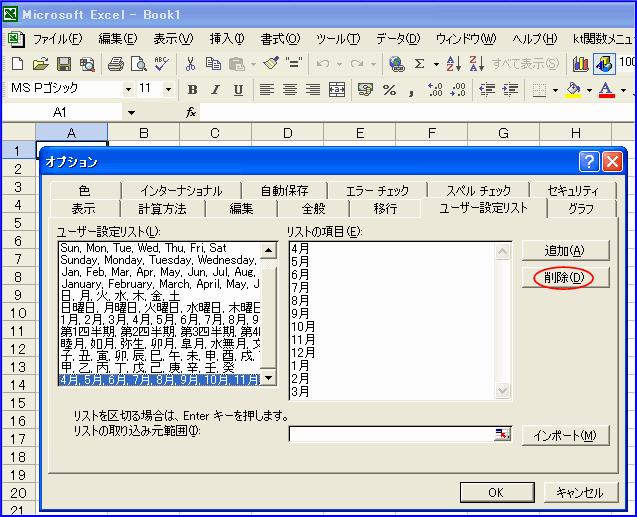Save the workbook with the floppy disk icon
Screen dimensions: 637x517
tap(64, 64)
